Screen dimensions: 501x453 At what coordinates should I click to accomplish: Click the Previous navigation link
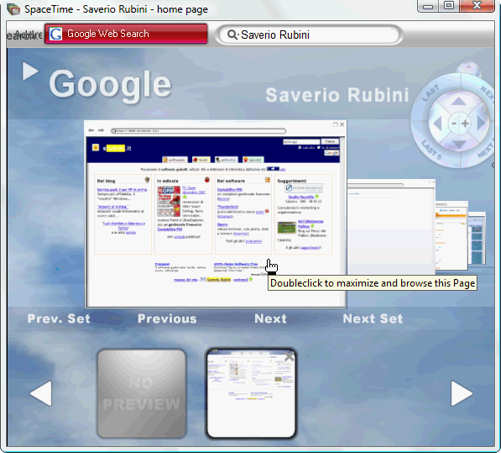[x=167, y=319]
